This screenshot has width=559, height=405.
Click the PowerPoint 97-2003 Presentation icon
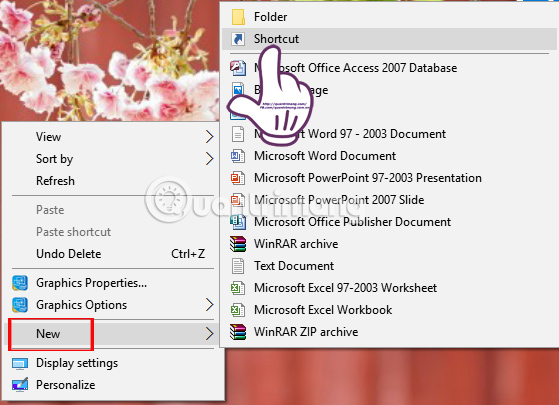tap(238, 178)
